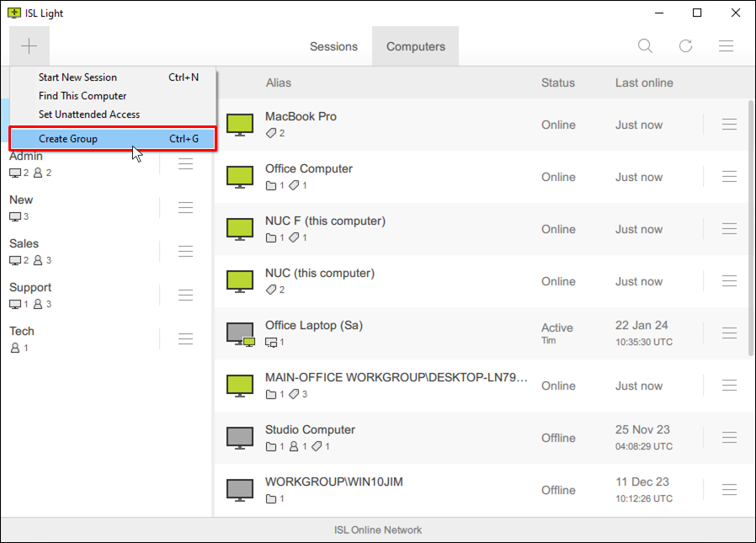Open the search magnifier icon
Screen dimensions: 756x543
645,46
